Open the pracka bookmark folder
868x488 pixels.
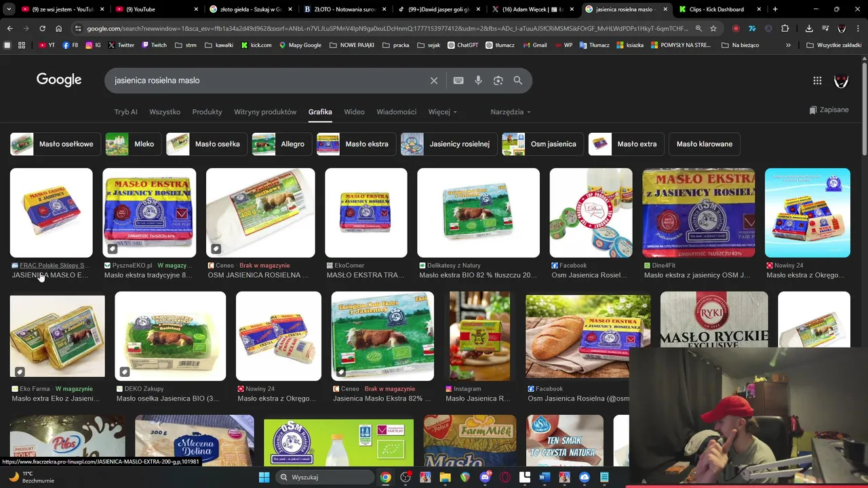pyautogui.click(x=396, y=45)
